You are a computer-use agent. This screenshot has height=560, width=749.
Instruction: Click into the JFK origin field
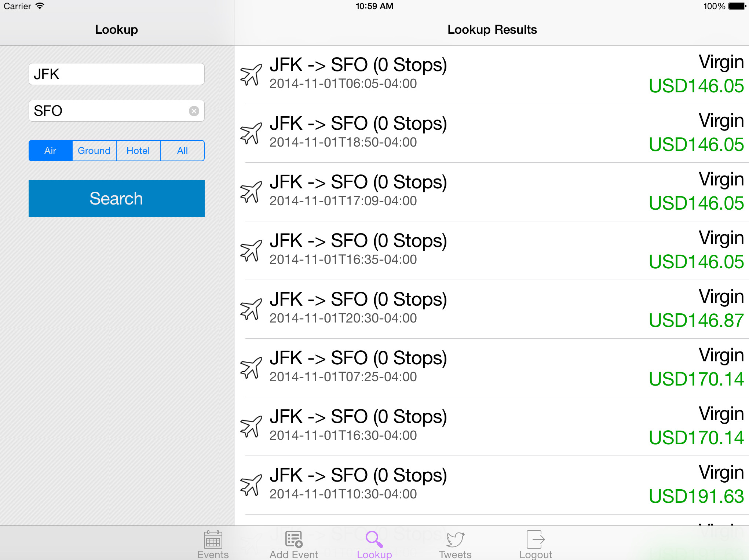coord(116,74)
